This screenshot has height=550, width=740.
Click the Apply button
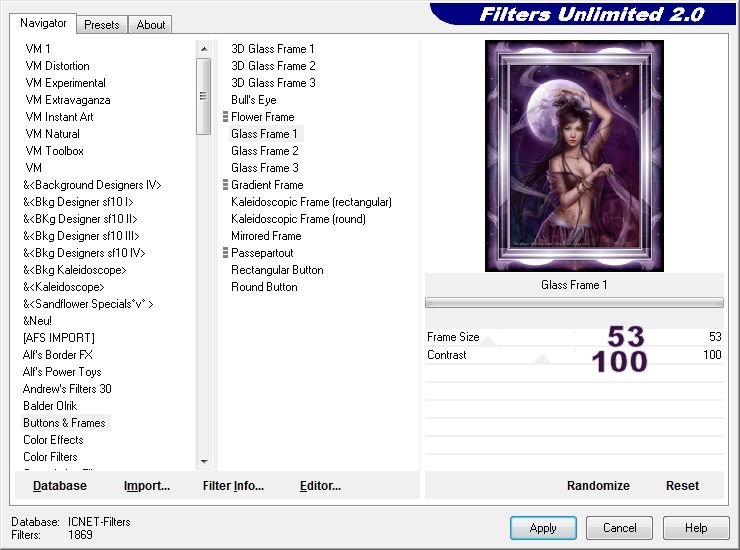(x=543, y=528)
